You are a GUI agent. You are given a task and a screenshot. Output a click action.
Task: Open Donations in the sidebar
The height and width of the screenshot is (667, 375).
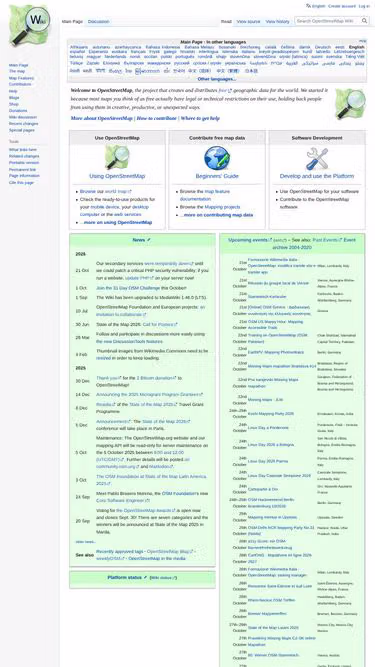click(18, 111)
